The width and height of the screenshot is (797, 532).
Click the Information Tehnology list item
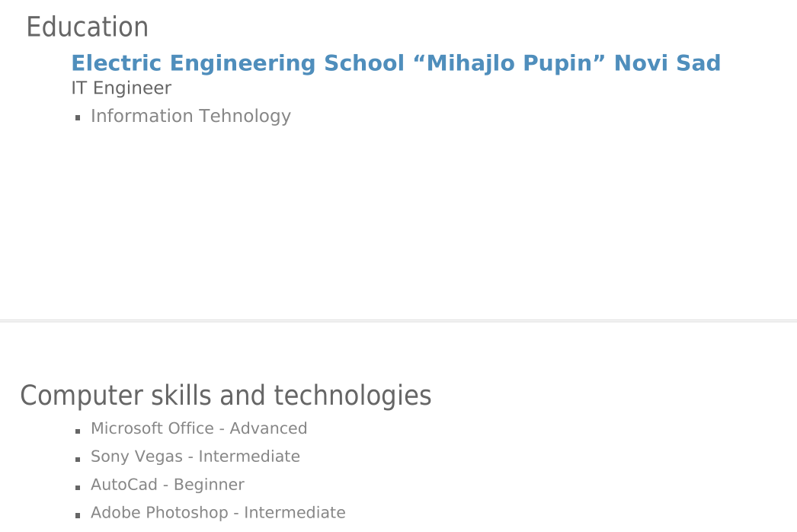[x=190, y=116]
